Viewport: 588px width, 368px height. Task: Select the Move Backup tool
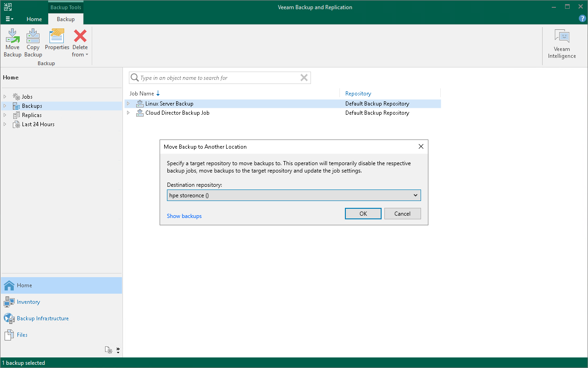click(12, 41)
